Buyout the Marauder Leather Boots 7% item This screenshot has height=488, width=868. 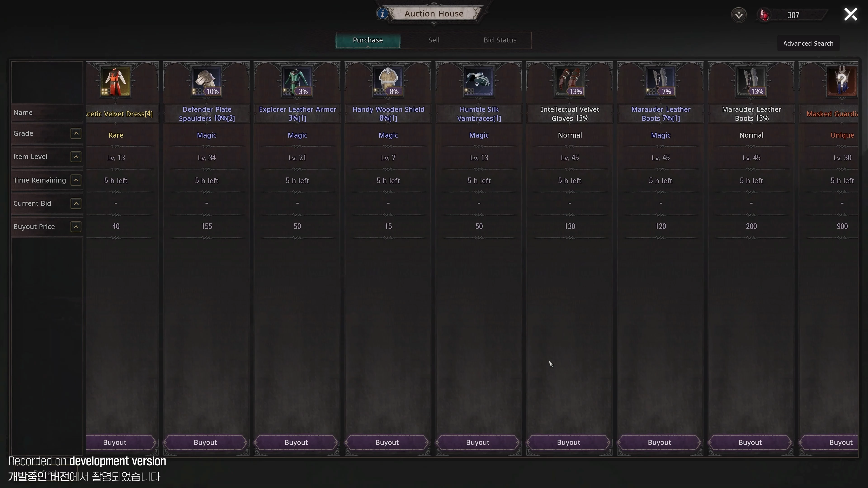pos(659,442)
